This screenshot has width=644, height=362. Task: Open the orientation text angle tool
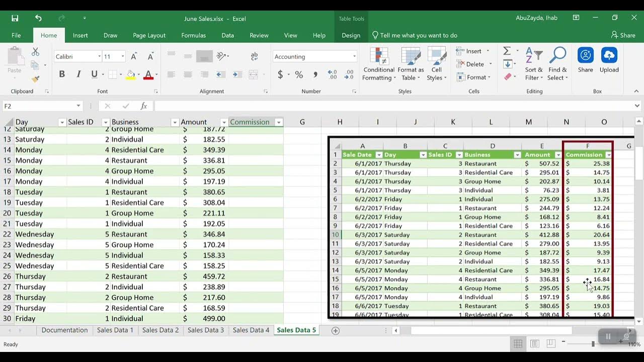coord(221,56)
